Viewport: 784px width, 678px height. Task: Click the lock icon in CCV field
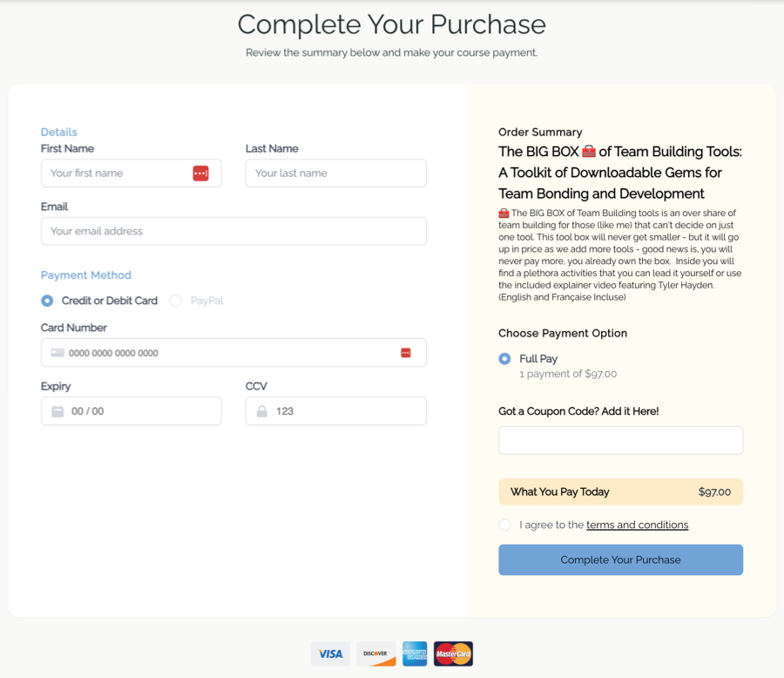[x=262, y=411]
